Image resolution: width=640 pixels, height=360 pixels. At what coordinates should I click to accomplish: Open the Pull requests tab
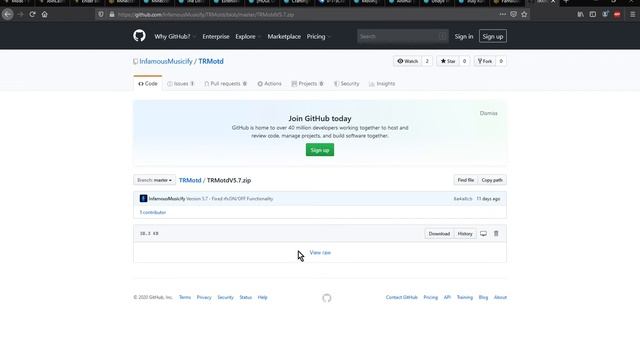tap(225, 84)
